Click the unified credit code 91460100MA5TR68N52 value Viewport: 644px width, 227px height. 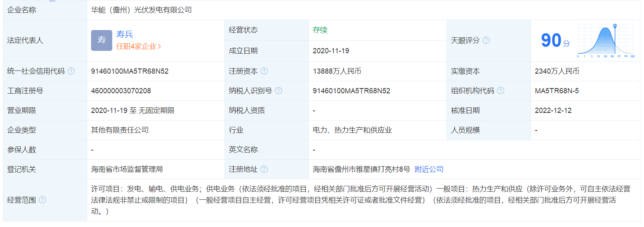pos(130,71)
